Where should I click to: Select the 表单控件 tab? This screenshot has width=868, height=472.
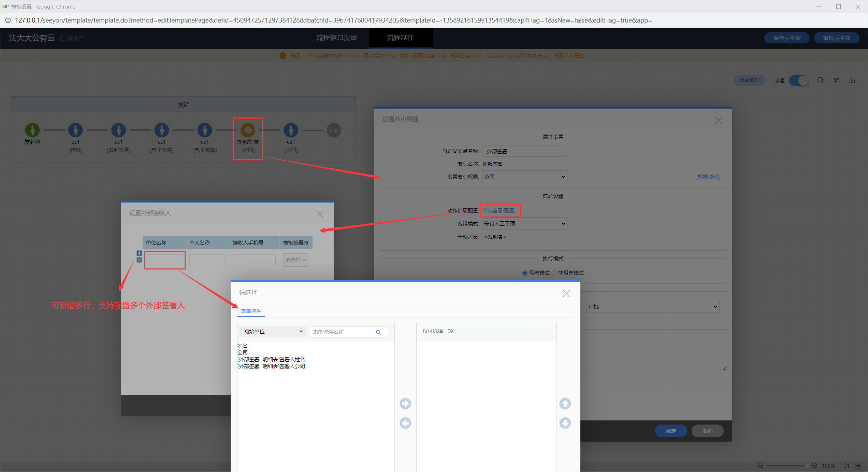(x=251, y=311)
